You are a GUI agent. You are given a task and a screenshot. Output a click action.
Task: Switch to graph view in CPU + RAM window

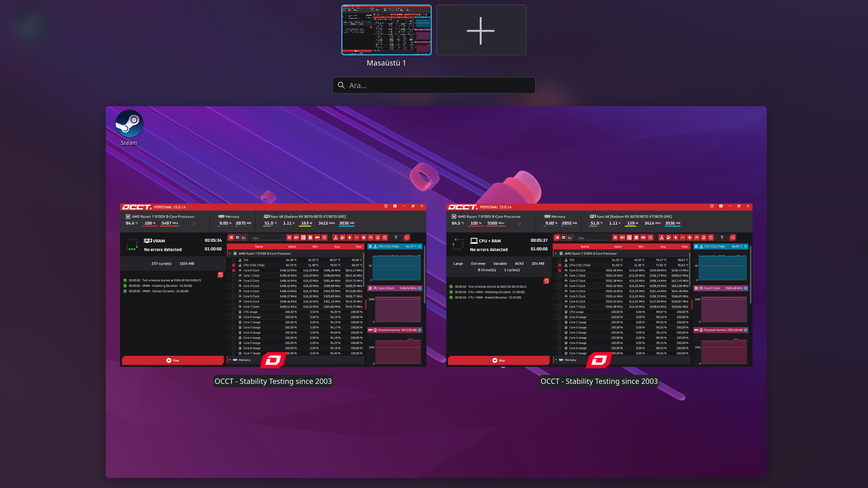pyautogui.click(x=570, y=237)
